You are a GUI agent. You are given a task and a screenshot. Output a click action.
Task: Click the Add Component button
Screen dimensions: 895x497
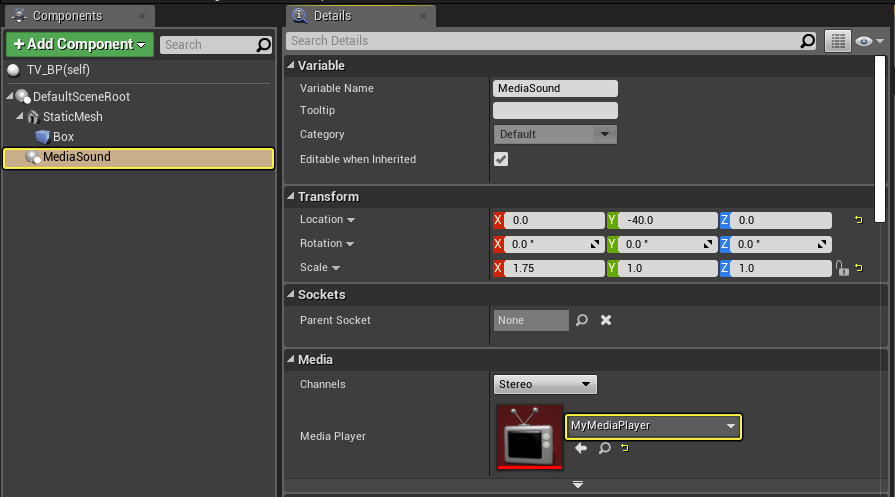[79, 44]
